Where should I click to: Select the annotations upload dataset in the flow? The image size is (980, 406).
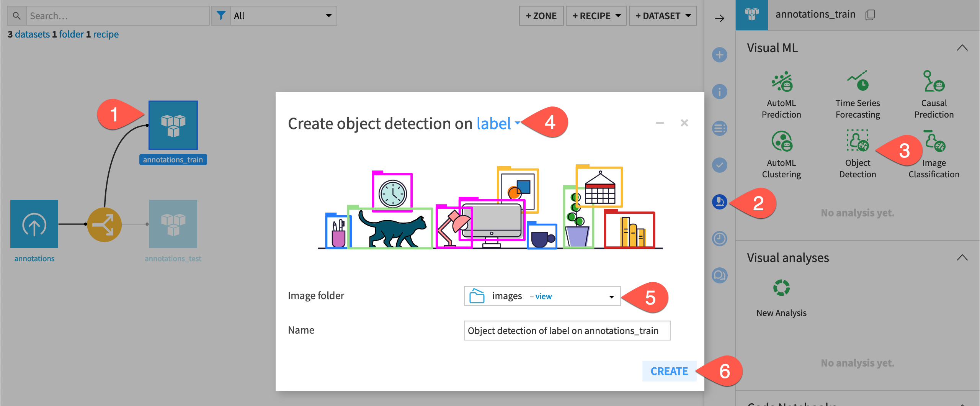(34, 224)
